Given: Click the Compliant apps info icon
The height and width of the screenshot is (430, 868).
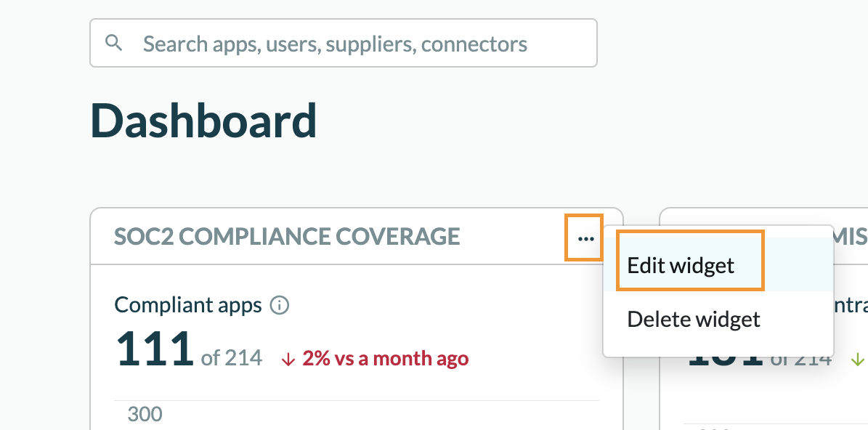Looking at the screenshot, I should [x=279, y=305].
